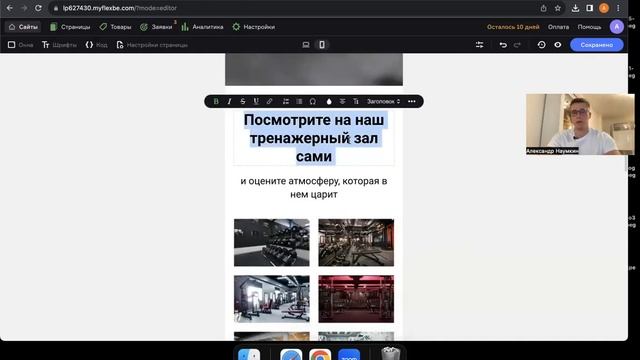Select the red-lit gym photo
Image resolution: width=640 pixels, height=360 pixels.
356,299
